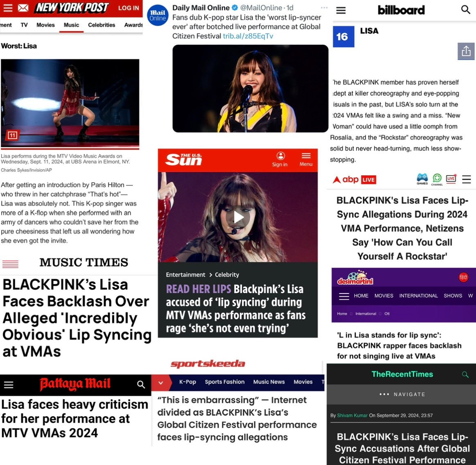The height and width of the screenshot is (465, 476).
Task: Click the Celebrity breadcrumb on the Sun
Action: (x=227, y=275)
